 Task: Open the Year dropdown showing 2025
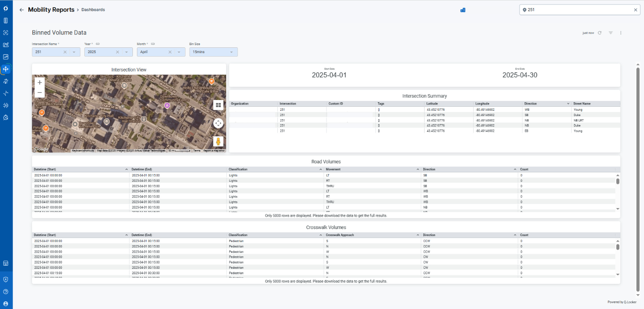(127, 52)
